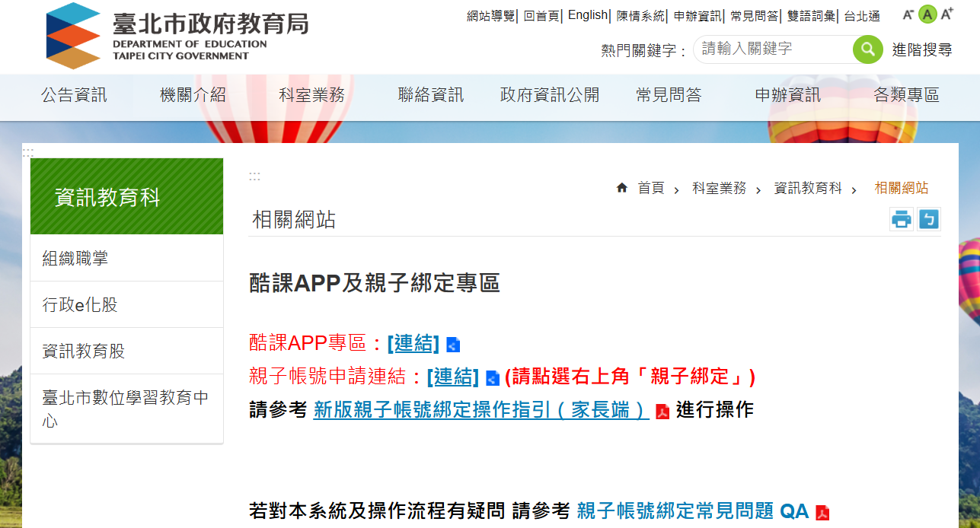
Task: Open 科室業務 main menu
Action: pos(311,95)
